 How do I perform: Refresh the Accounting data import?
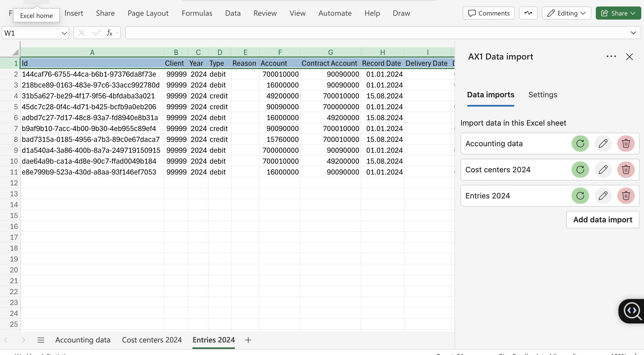tap(580, 144)
